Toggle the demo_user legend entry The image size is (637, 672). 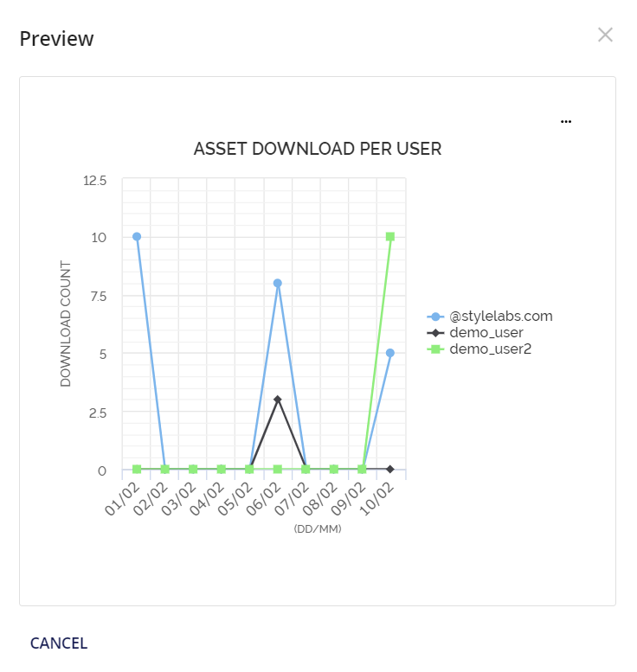(x=486, y=332)
